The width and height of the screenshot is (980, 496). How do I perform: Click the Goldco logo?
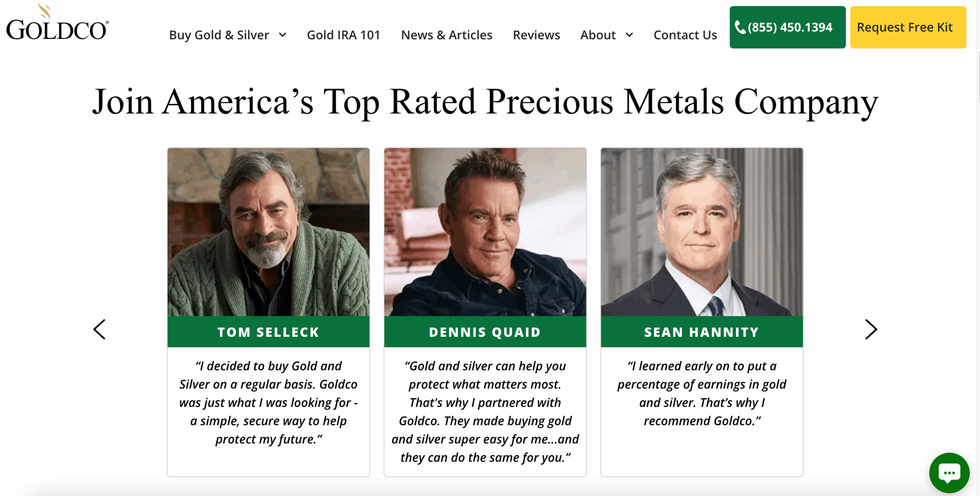click(57, 24)
